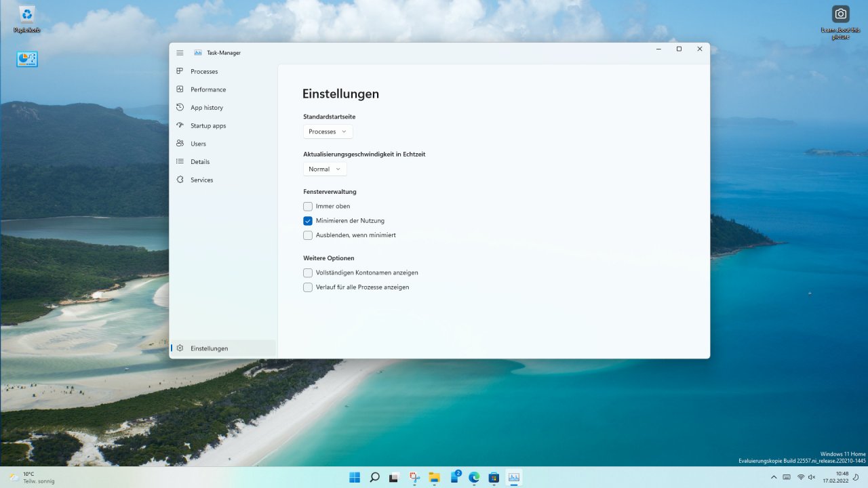Click the Task-Manager title bar icon

tap(198, 53)
